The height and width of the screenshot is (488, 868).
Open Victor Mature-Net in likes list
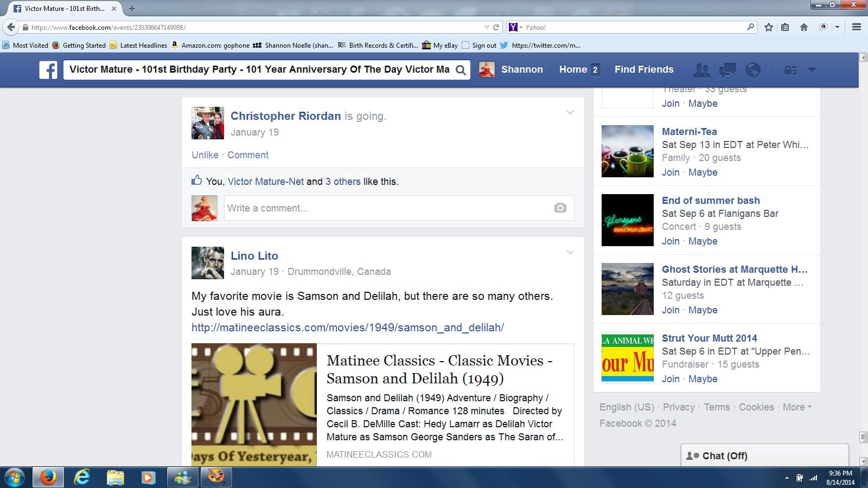[266, 182]
